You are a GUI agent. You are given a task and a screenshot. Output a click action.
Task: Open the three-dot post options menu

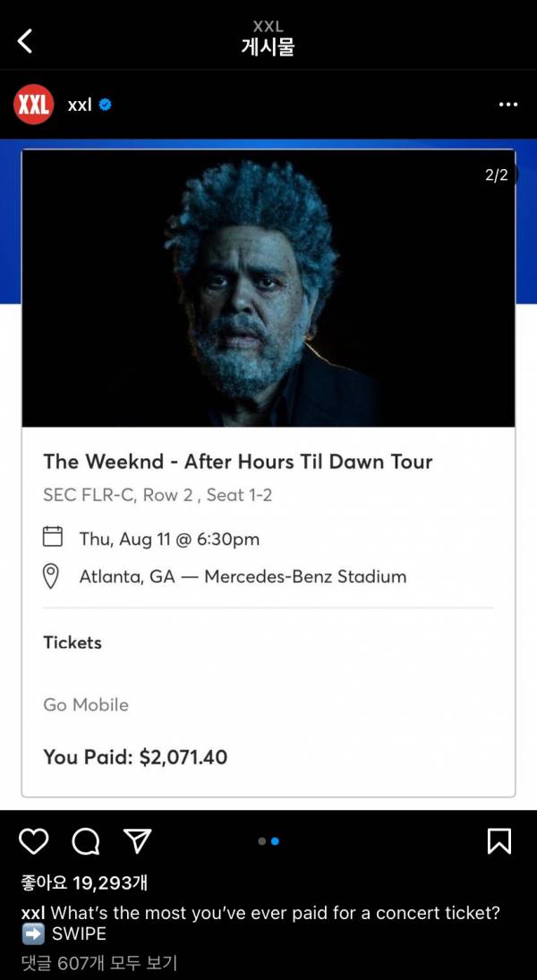pyautogui.click(x=507, y=105)
